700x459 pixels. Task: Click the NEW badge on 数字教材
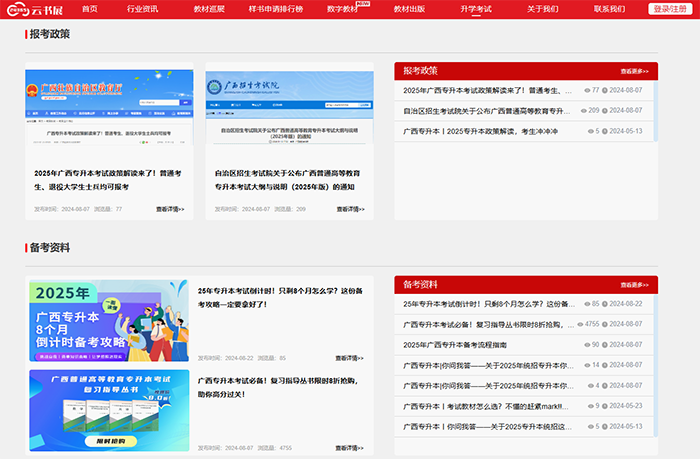pyautogui.click(x=363, y=4)
